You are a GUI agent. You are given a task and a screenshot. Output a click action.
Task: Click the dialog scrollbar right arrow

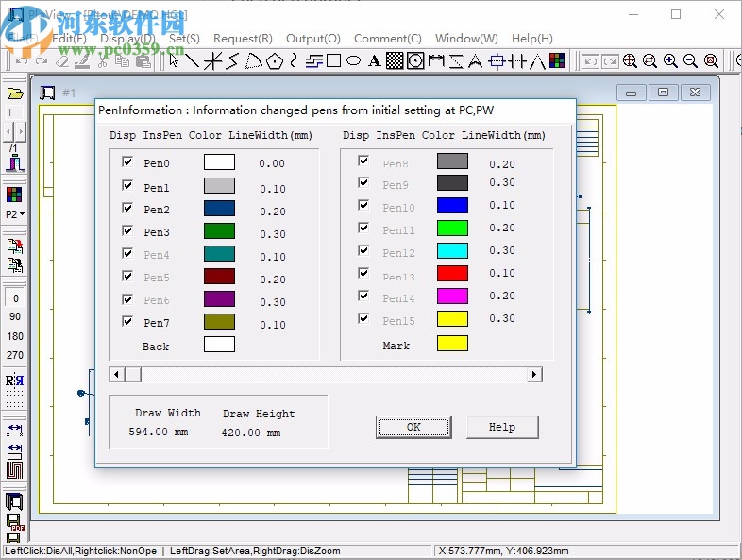click(534, 375)
